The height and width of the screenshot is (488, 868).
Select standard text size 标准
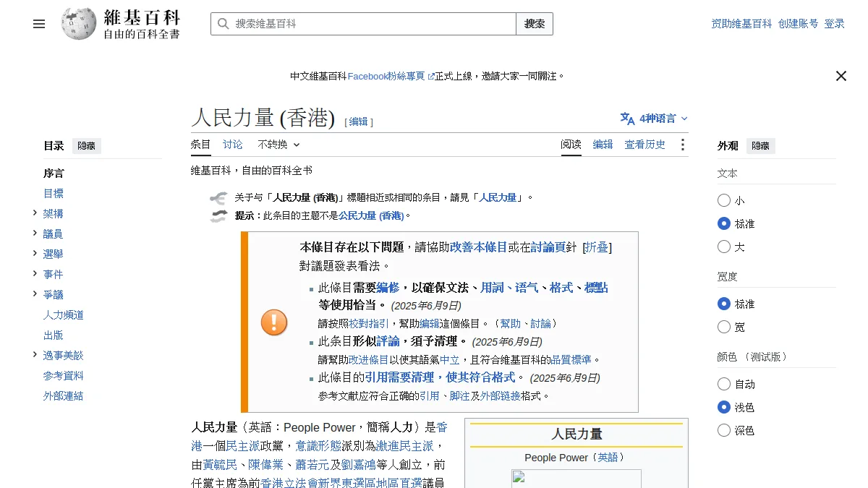724,223
